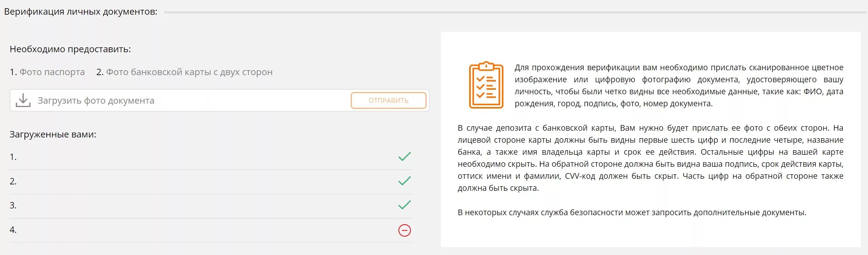
Task: Click the green checkmark on row 1
Action: click(404, 157)
